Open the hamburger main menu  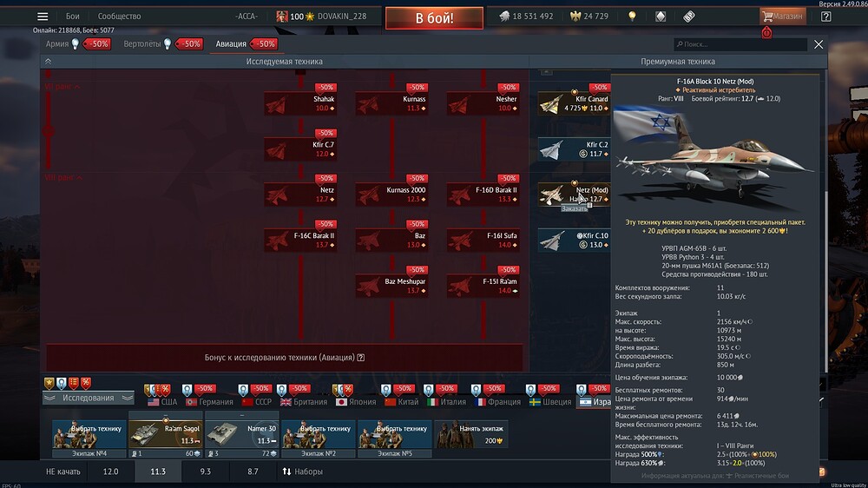pyautogui.click(x=43, y=16)
